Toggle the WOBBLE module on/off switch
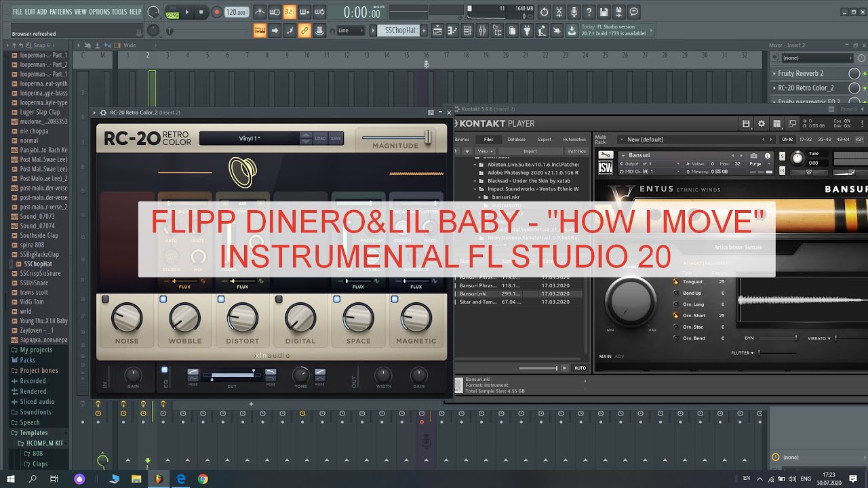The width and height of the screenshot is (868, 488). click(163, 299)
